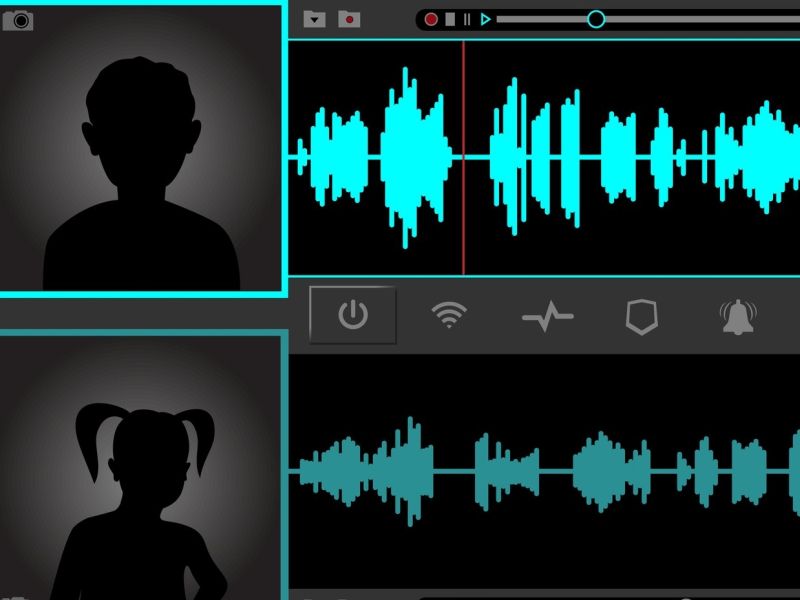The height and width of the screenshot is (600, 800).
Task: Select the boy silhouette video thumbnail
Action: coord(141,150)
